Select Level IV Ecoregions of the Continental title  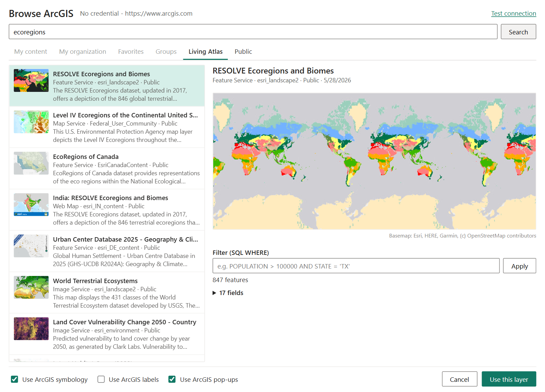click(125, 115)
